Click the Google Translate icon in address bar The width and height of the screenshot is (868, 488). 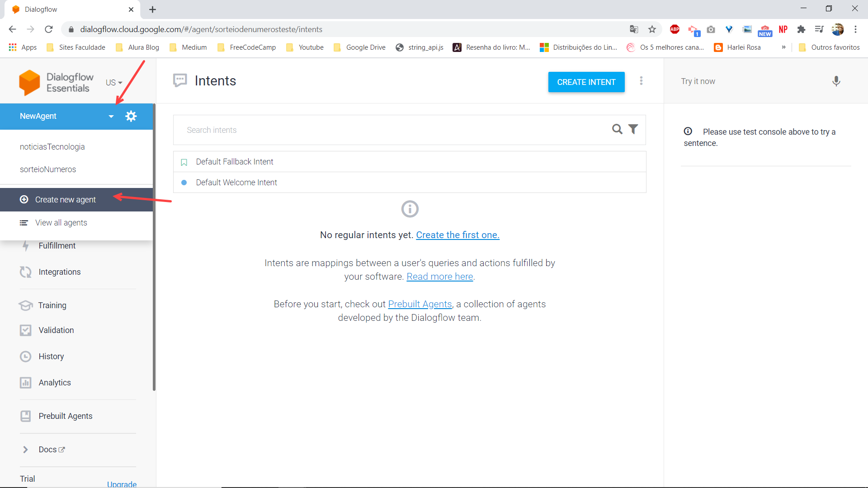634,29
